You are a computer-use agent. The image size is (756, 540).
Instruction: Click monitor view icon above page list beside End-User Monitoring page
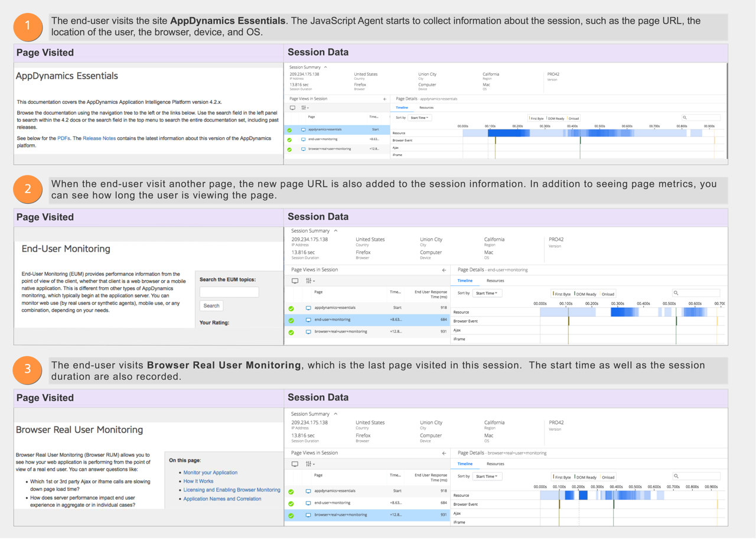[x=295, y=281]
